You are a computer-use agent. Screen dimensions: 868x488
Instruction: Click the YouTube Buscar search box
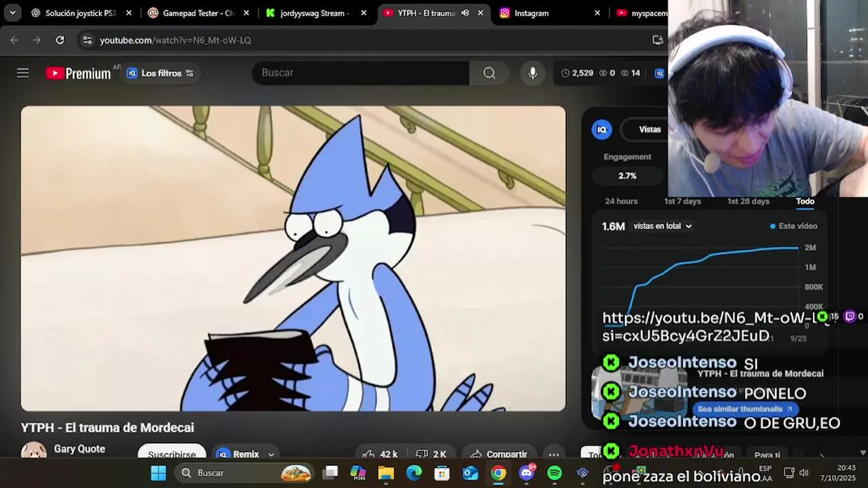[x=360, y=73]
